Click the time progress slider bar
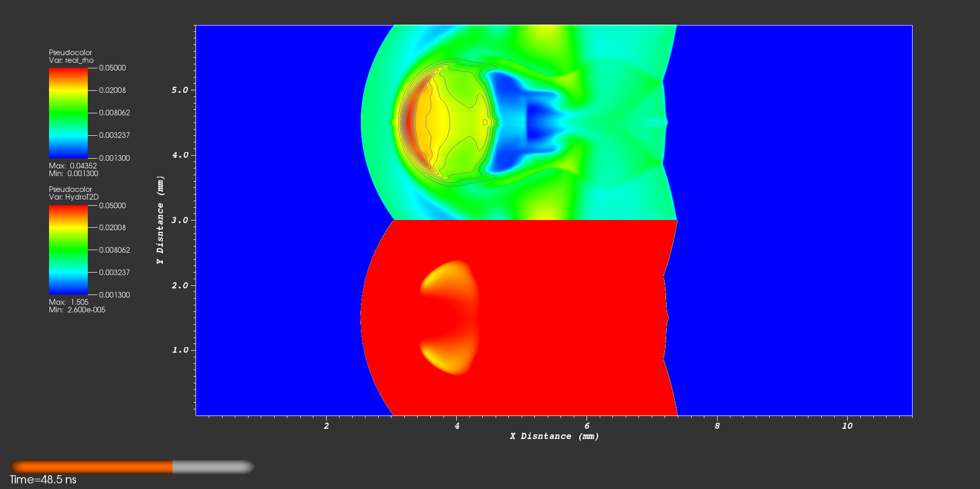 [x=132, y=467]
